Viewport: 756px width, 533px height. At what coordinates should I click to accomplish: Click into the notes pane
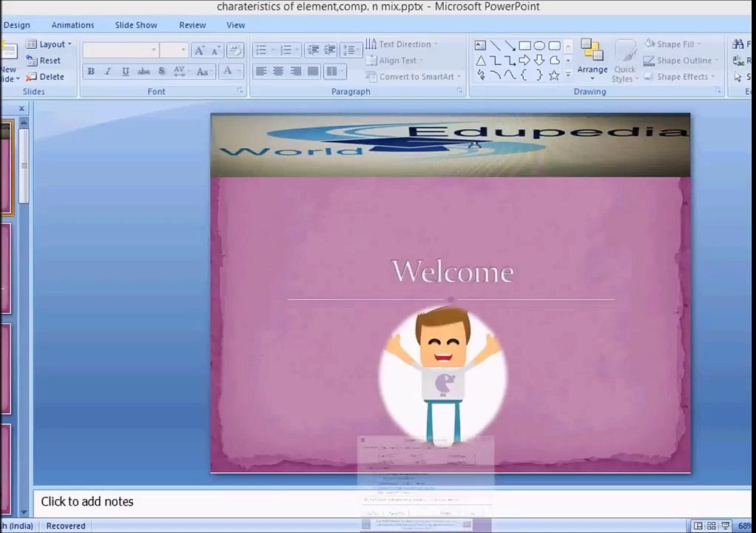[391, 502]
